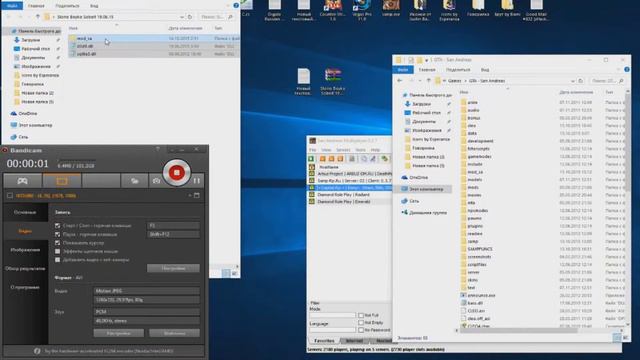Toggle the Not Empty filter checkbox
Viewport: 640px width, 360px height.
(361, 322)
